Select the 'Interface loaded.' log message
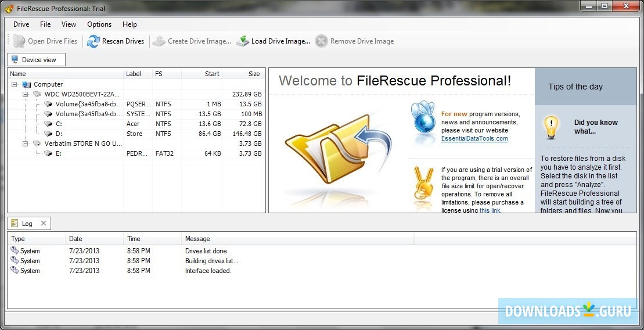Image resolution: width=644 pixels, height=330 pixels. [x=208, y=270]
